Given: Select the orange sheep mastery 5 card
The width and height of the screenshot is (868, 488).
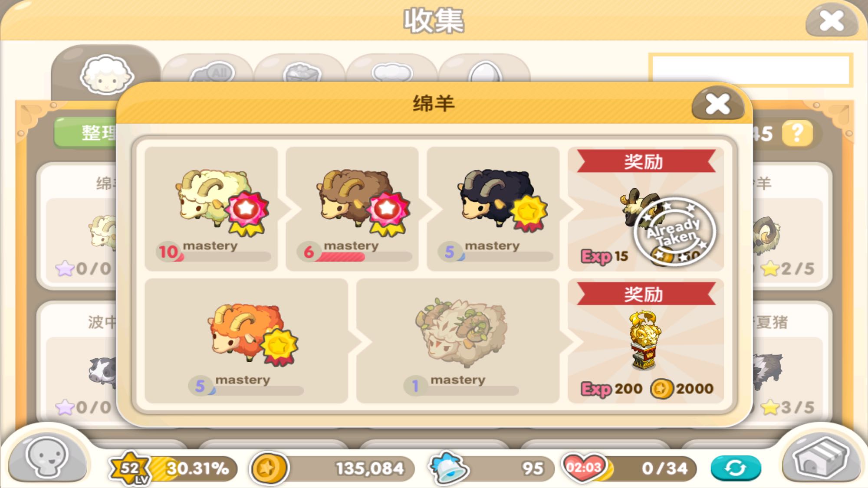Looking at the screenshot, I should [x=246, y=341].
